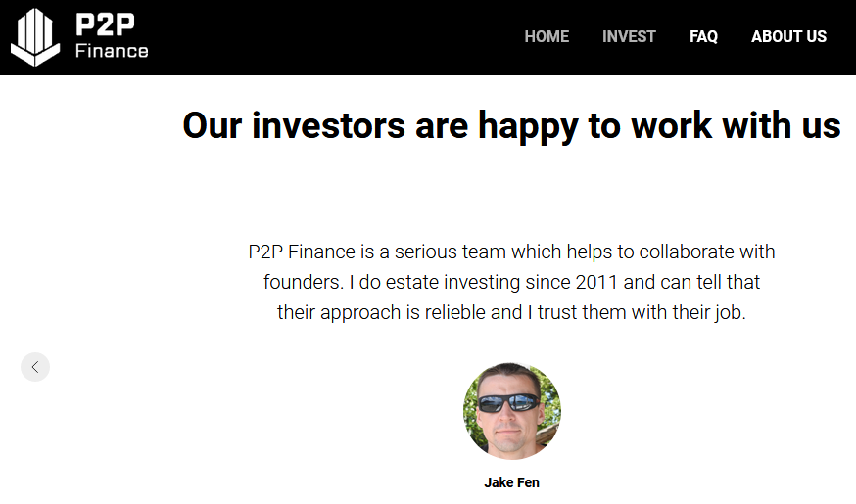Image resolution: width=856 pixels, height=504 pixels.
Task: Open the HOME menu item
Action: tap(547, 37)
